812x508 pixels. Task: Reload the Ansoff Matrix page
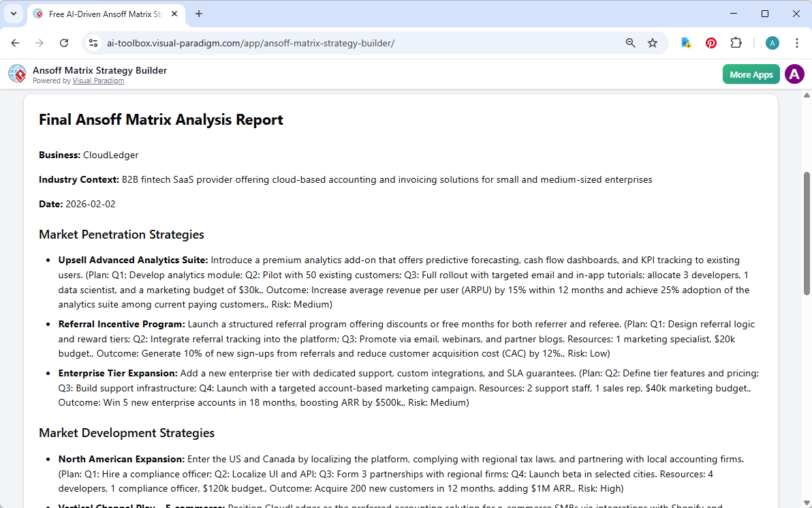64,42
